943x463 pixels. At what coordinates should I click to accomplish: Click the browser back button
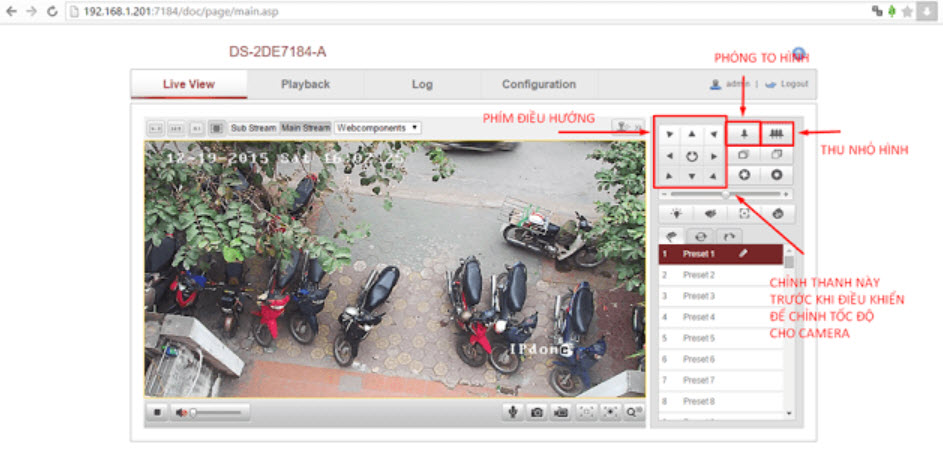point(11,11)
